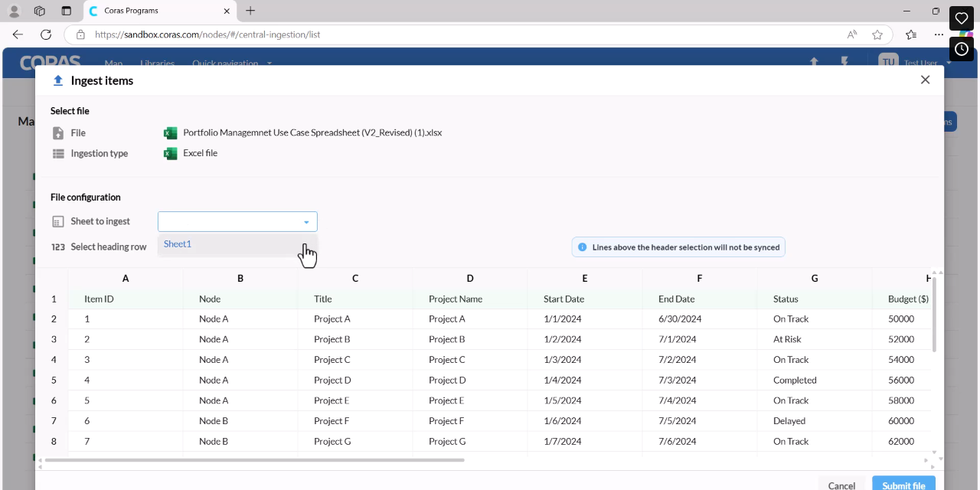Click the 'Budget ($)' header cell
Viewport: 980px width, 490px height.
coord(902,299)
